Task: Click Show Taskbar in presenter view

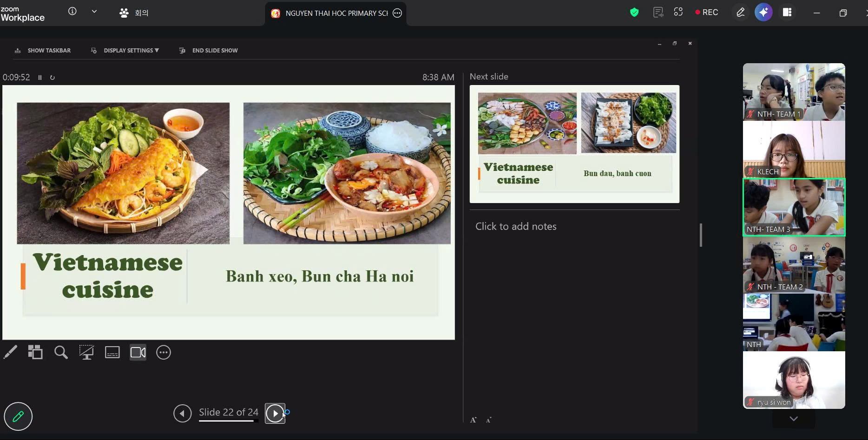Action: coord(43,50)
